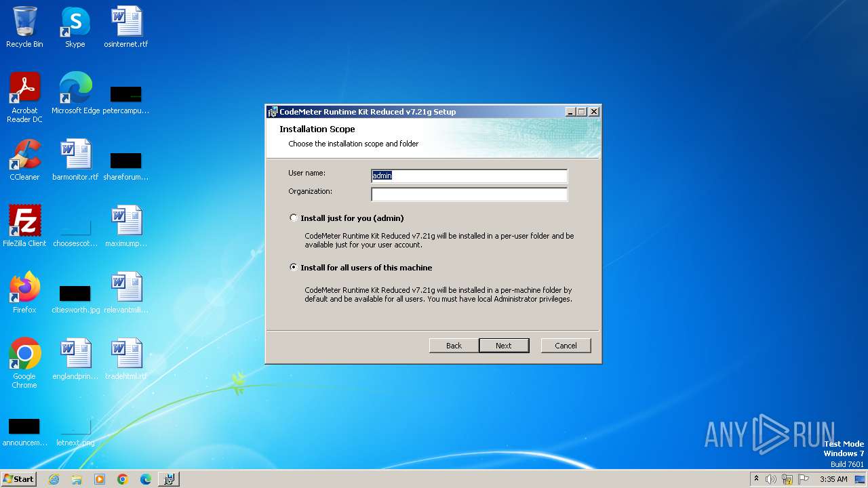The image size is (868, 488).
Task: Close the CodeMeter Setup dialog
Action: click(x=594, y=112)
